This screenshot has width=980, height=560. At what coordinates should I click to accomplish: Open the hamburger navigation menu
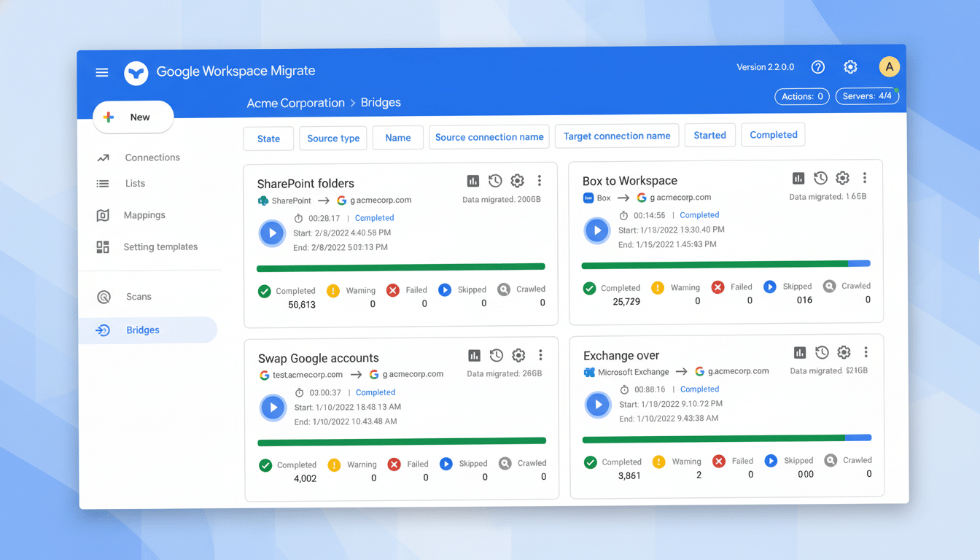click(101, 72)
